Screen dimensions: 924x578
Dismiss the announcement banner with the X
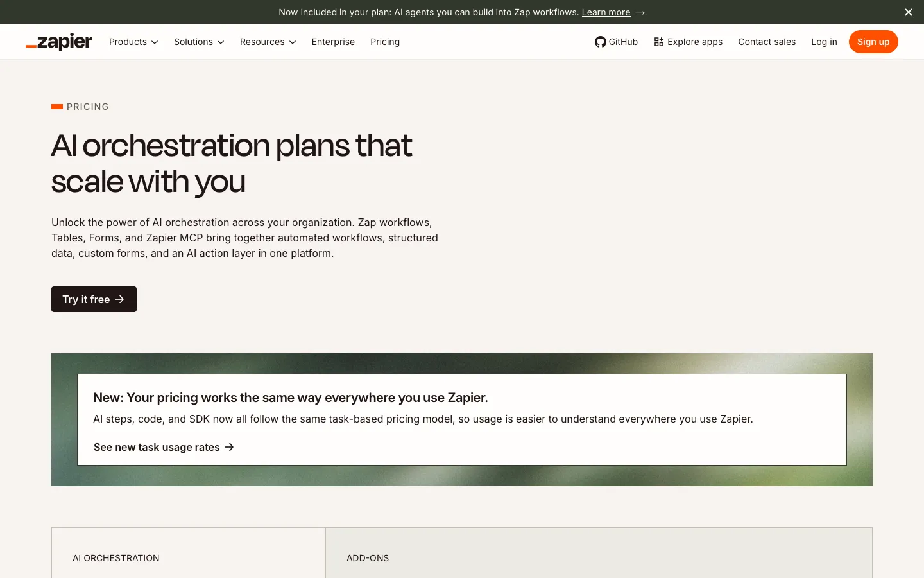(x=909, y=12)
